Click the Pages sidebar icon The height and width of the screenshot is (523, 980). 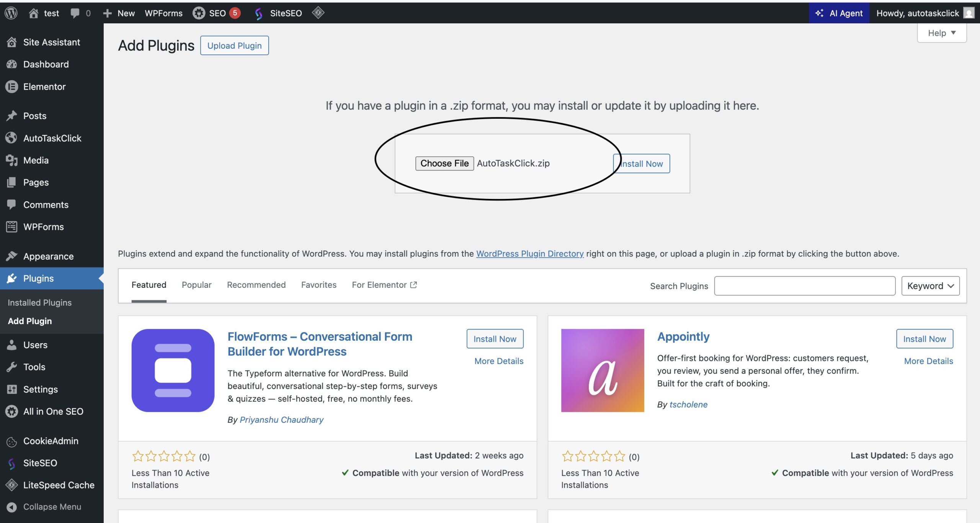[11, 182]
